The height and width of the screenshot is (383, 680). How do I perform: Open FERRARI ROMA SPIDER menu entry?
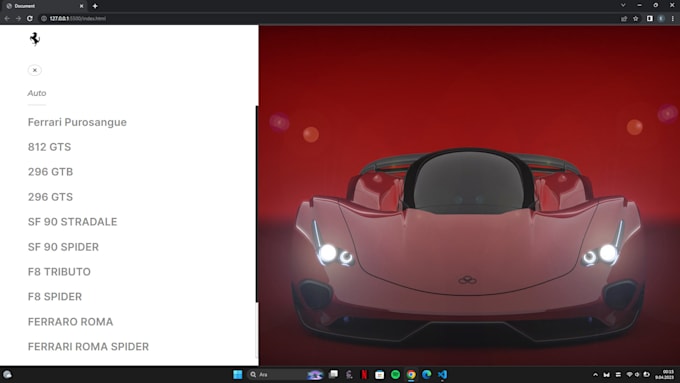click(x=88, y=347)
